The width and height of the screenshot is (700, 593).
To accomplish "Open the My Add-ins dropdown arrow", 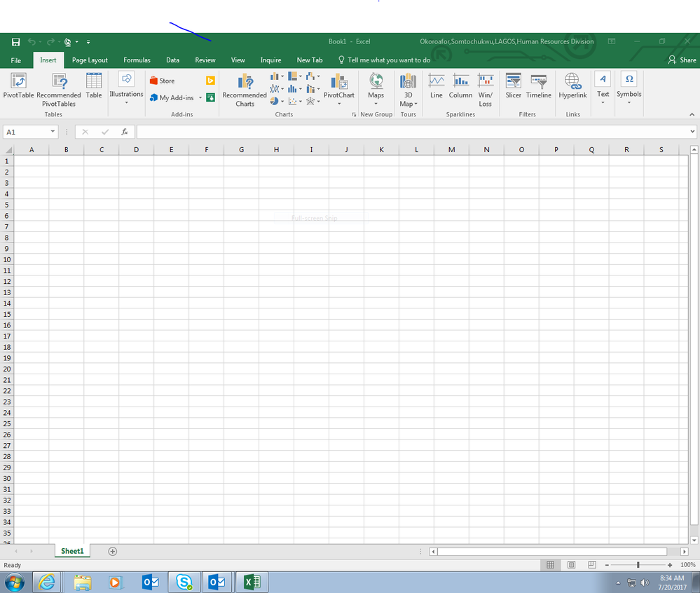I will point(199,98).
